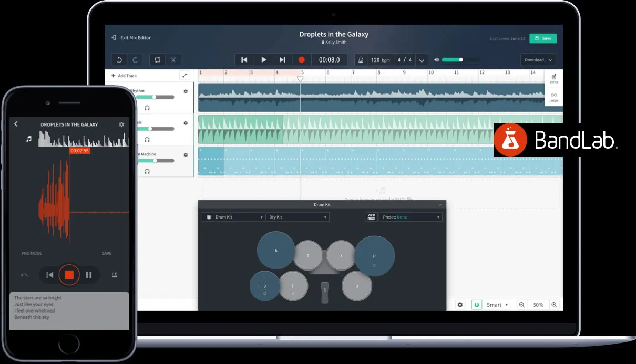
Task: Skip forward to the end
Action: 282,60
